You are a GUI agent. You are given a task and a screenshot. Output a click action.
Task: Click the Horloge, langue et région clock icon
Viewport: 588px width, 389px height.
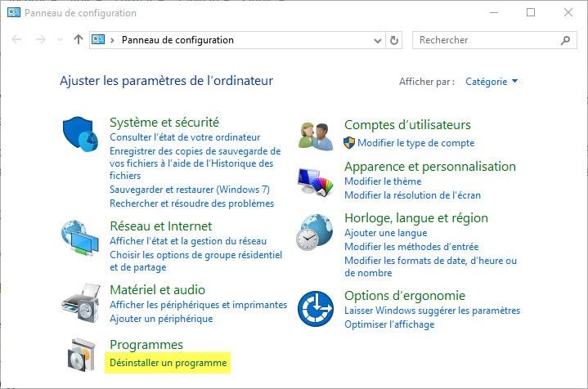(x=315, y=232)
